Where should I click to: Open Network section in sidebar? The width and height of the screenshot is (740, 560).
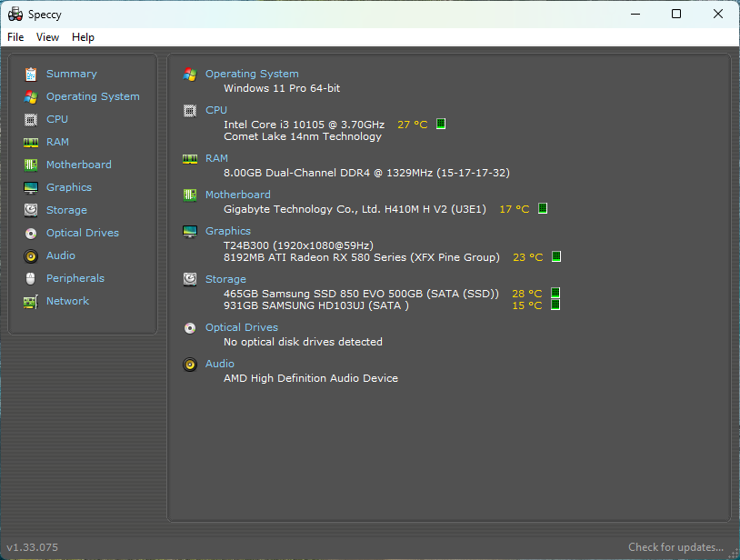pyautogui.click(x=67, y=301)
